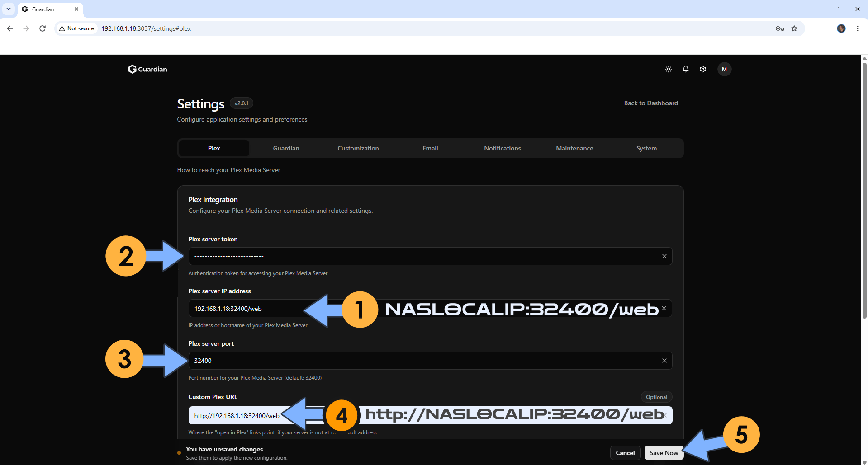Open the notifications bell
The image size is (868, 465).
(686, 69)
